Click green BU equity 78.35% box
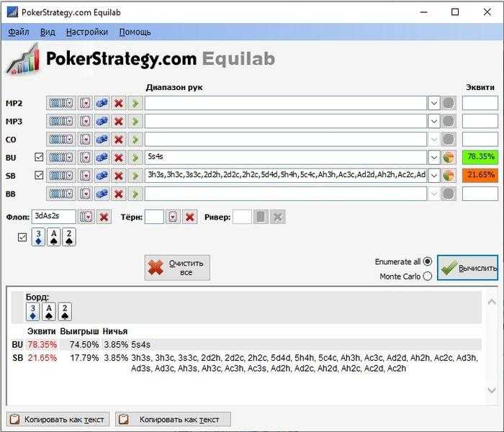This screenshot has height=432, width=504. tap(480, 158)
